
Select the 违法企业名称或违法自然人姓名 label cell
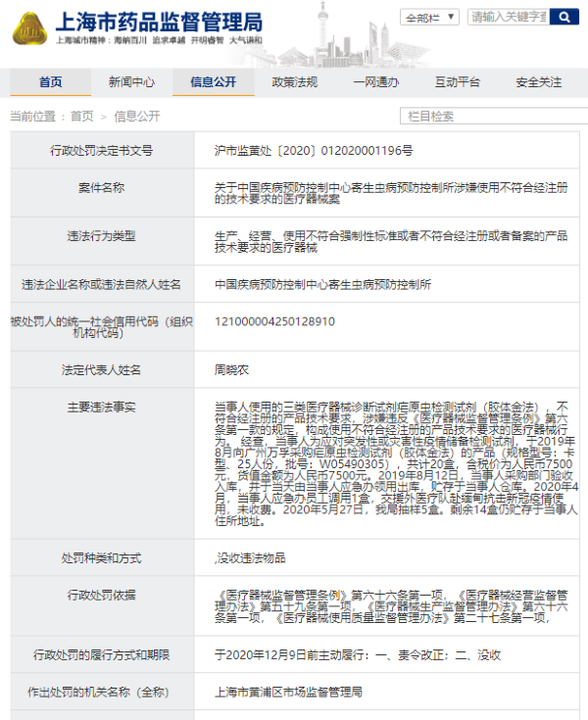click(102, 284)
